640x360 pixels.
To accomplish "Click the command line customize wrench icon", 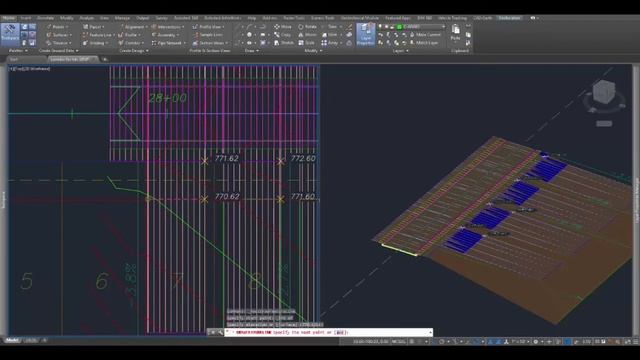I will pyautogui.click(x=220, y=332).
